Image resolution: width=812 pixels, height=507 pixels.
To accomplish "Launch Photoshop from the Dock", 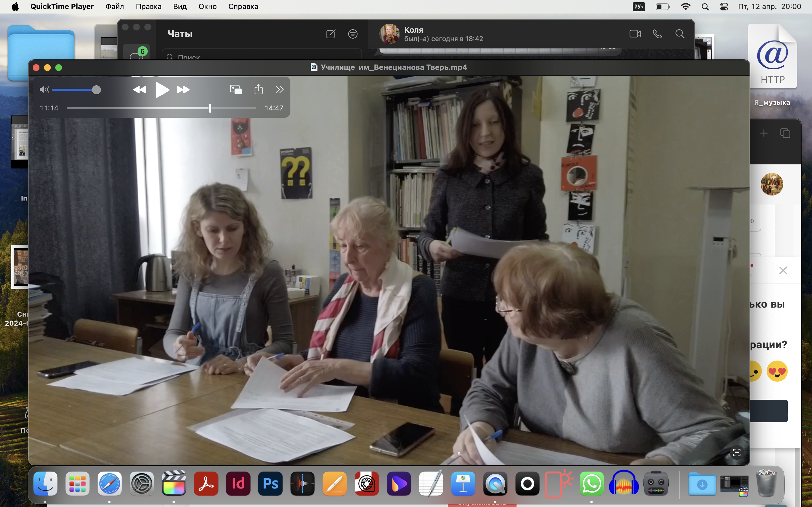I will point(270,484).
